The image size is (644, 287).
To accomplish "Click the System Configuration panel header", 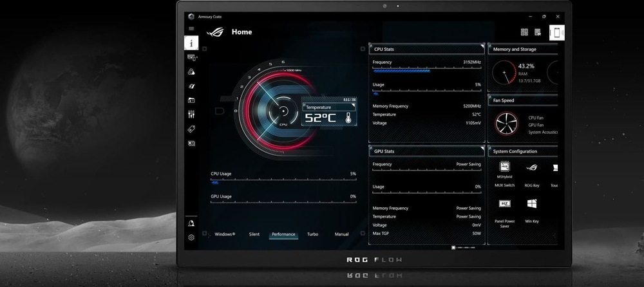I will click(523, 151).
